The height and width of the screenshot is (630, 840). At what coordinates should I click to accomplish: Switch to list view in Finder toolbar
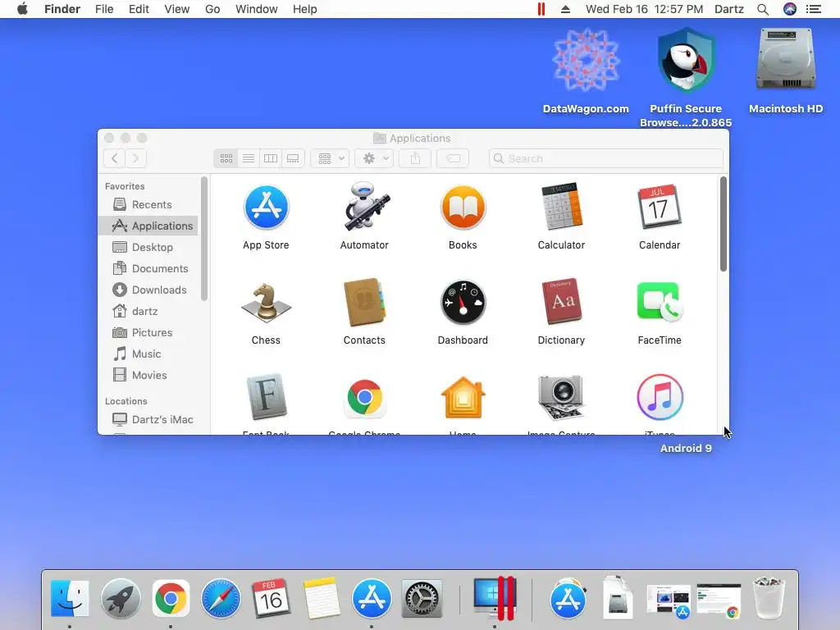[249, 158]
